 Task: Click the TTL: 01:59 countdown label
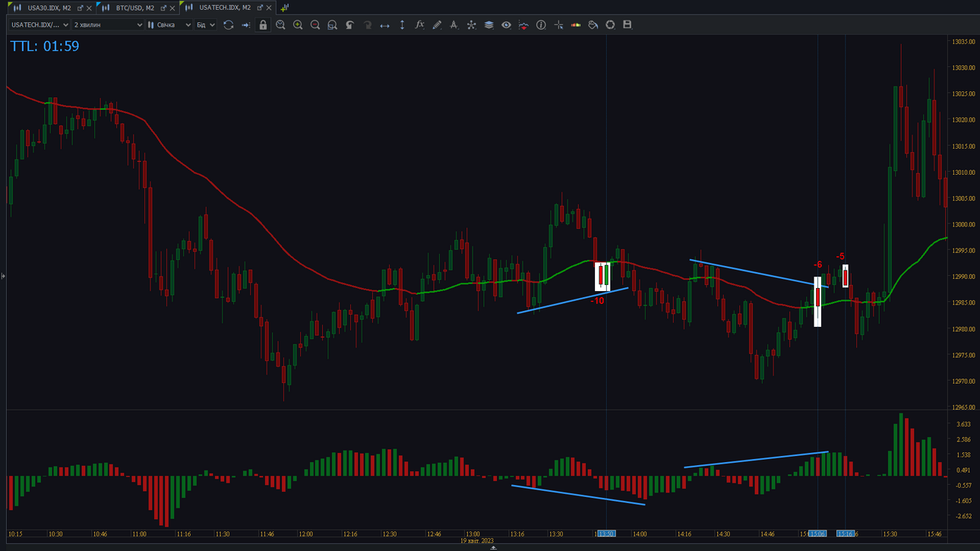pos(45,46)
